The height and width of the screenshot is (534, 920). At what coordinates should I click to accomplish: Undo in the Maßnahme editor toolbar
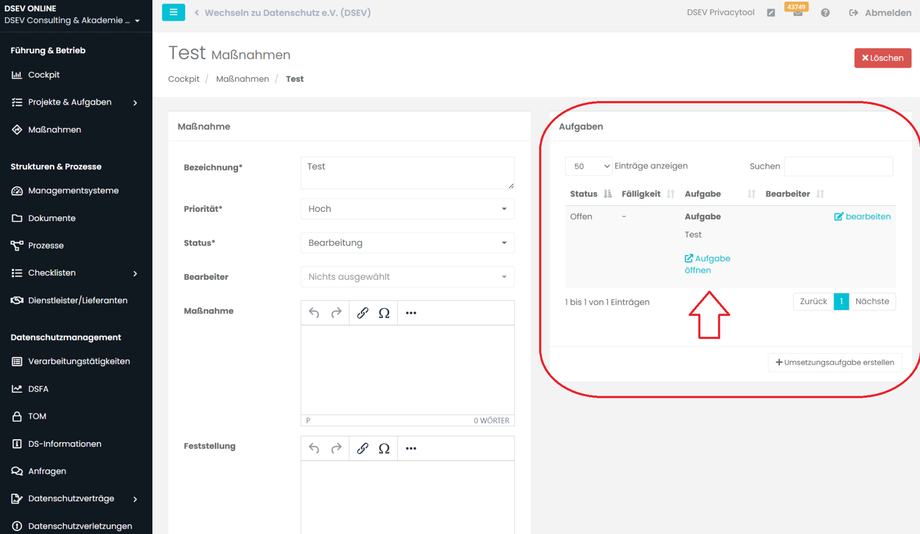(x=314, y=313)
